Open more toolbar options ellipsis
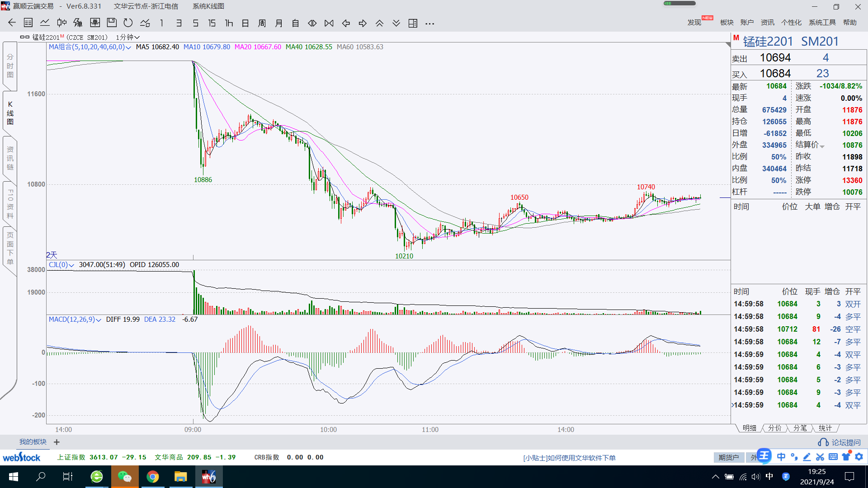Screen dimensions: 868x488 click(x=429, y=23)
